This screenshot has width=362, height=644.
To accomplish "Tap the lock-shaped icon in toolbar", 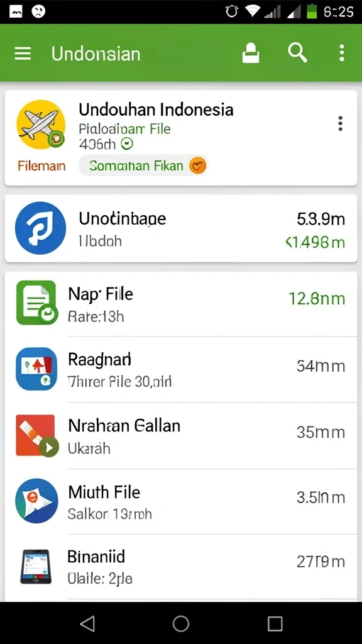I will coord(251,53).
